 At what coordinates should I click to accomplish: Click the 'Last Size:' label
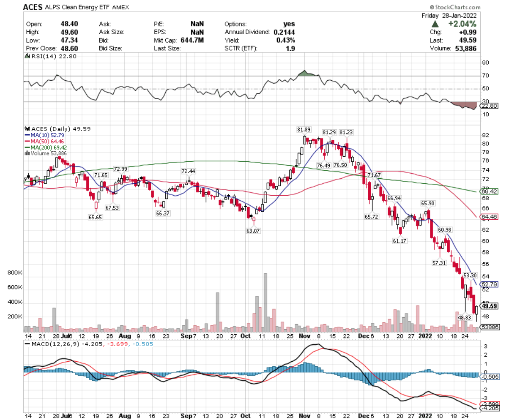click(x=168, y=48)
